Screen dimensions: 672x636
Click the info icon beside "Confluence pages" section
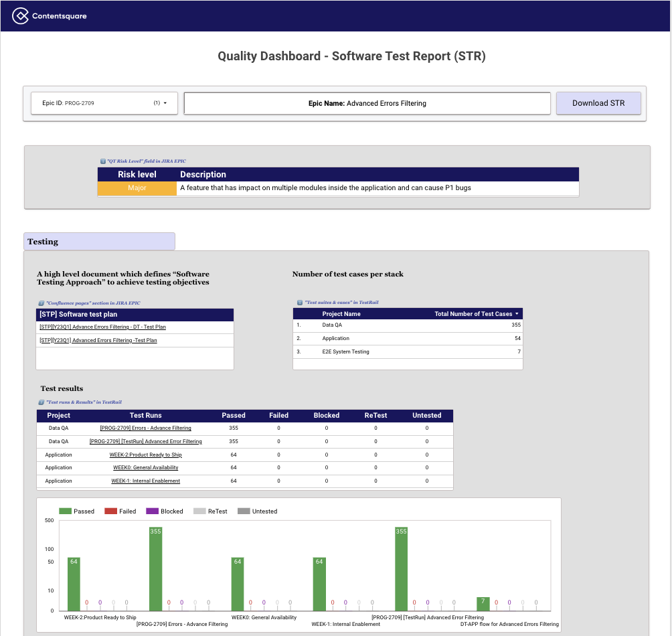tap(40, 303)
